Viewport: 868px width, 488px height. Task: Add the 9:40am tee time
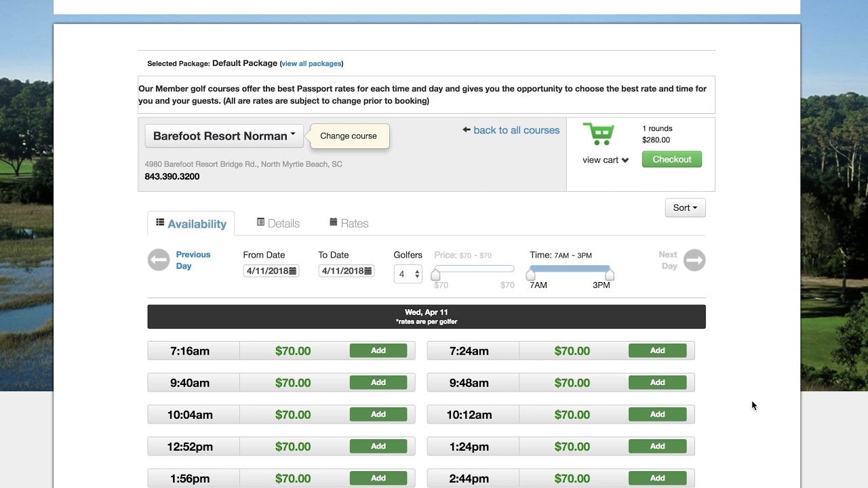[378, 382]
